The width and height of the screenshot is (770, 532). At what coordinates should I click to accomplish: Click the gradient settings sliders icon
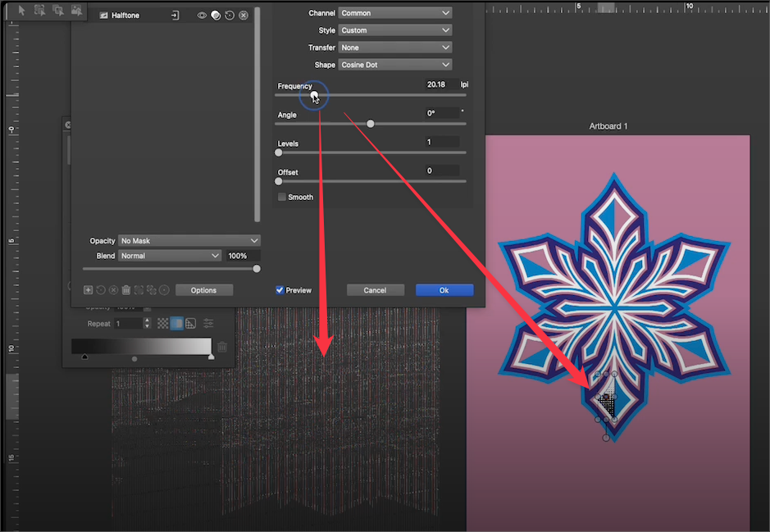208,324
